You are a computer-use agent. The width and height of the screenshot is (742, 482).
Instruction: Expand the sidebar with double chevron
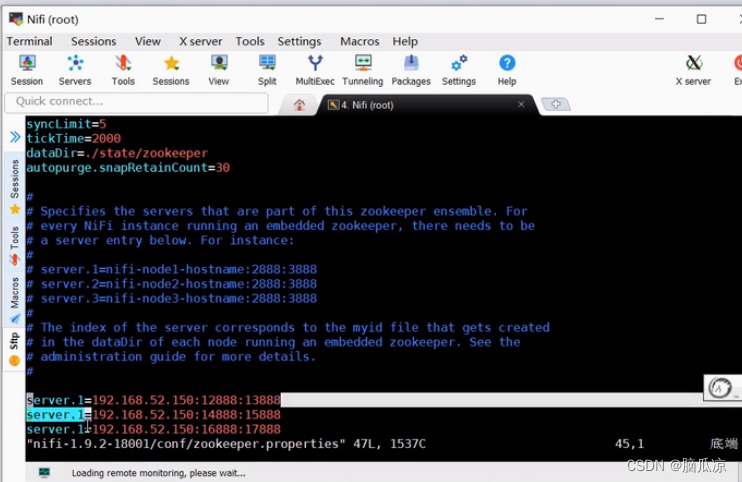click(x=15, y=137)
